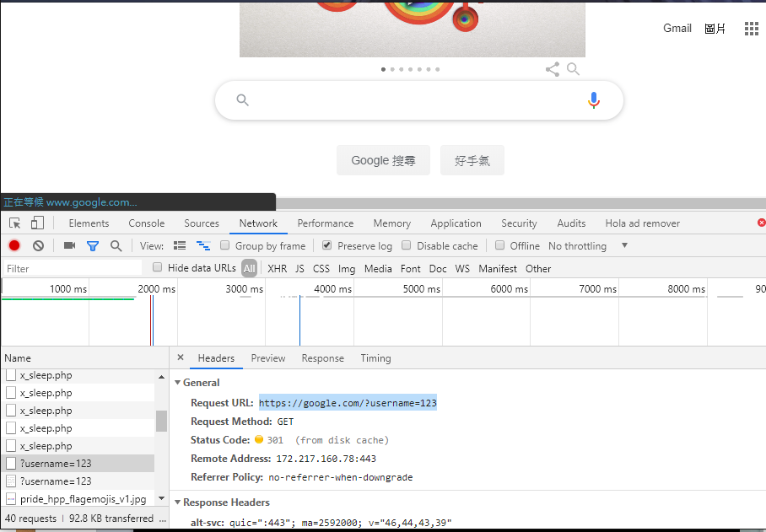Open the Sources tab
Image resolution: width=766 pixels, height=532 pixels.
(x=202, y=223)
